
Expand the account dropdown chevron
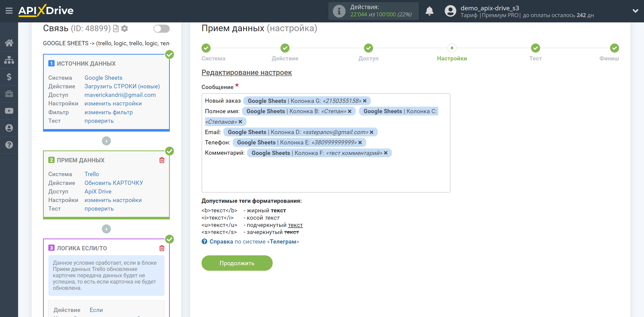tap(635, 11)
